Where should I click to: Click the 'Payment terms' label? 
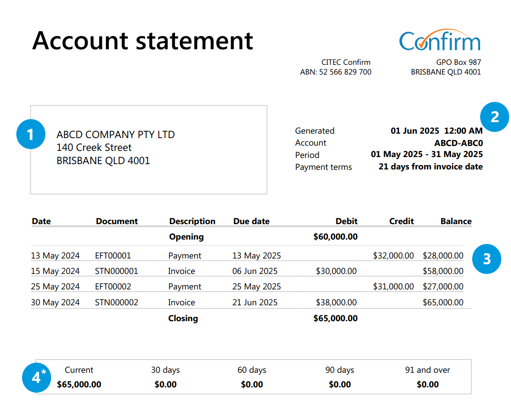click(x=323, y=167)
